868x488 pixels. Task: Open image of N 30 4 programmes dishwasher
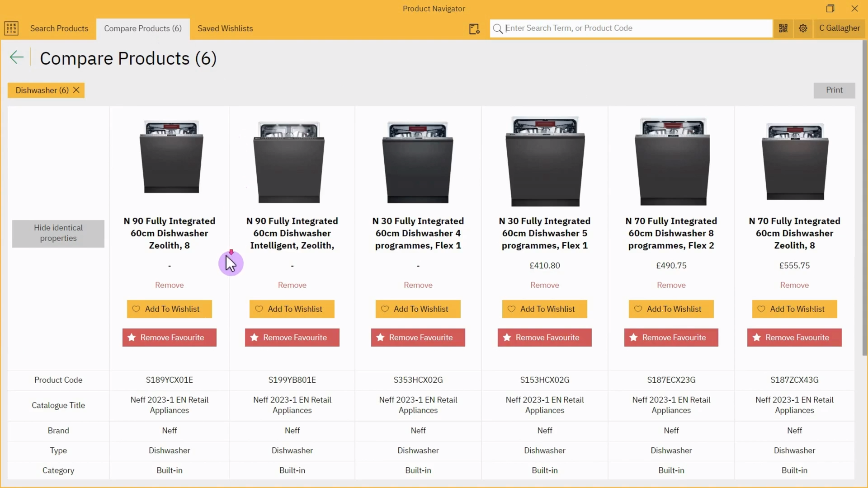tap(418, 162)
